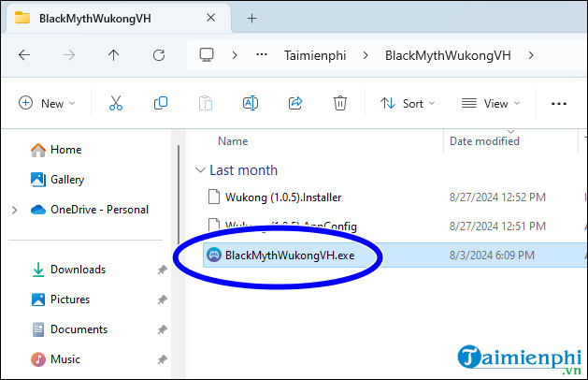
Task: Collapse the Last month group
Action: pos(200,170)
